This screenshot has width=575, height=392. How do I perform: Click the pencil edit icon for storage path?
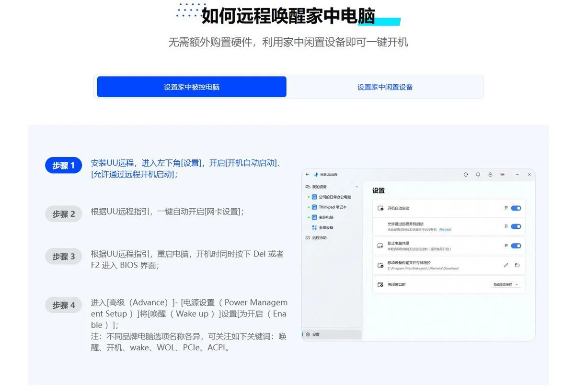[506, 265]
